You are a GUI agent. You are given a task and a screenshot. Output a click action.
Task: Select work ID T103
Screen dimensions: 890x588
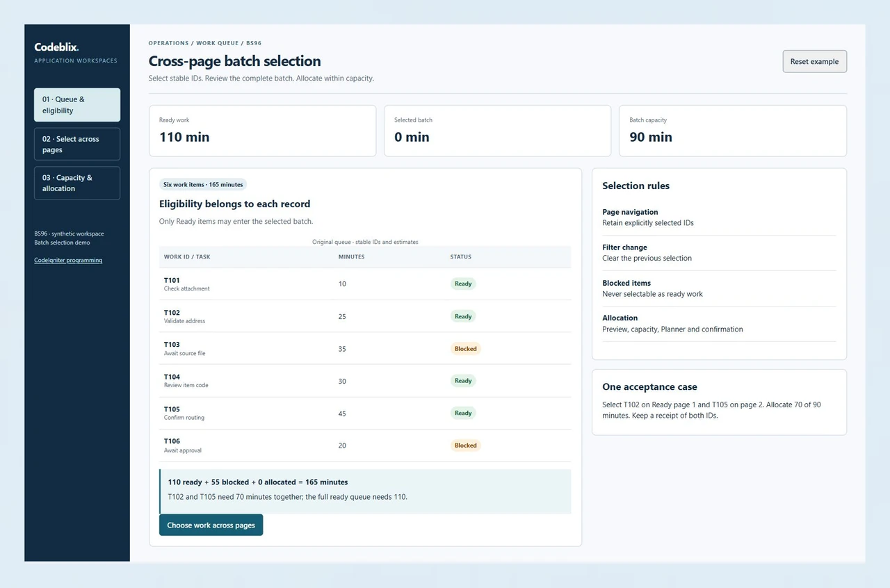pyautogui.click(x=172, y=345)
